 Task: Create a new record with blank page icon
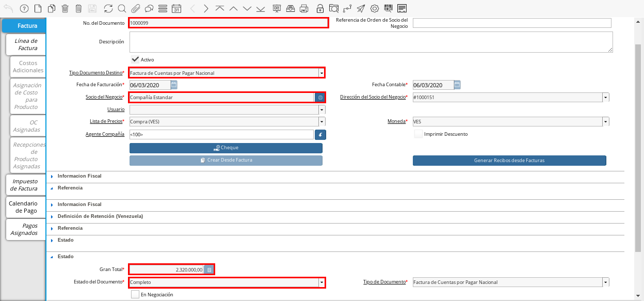(x=38, y=8)
